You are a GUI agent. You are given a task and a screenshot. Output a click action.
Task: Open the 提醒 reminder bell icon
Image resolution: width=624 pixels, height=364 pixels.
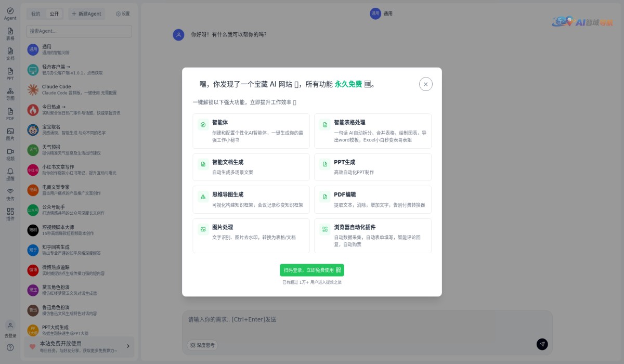coord(10,174)
